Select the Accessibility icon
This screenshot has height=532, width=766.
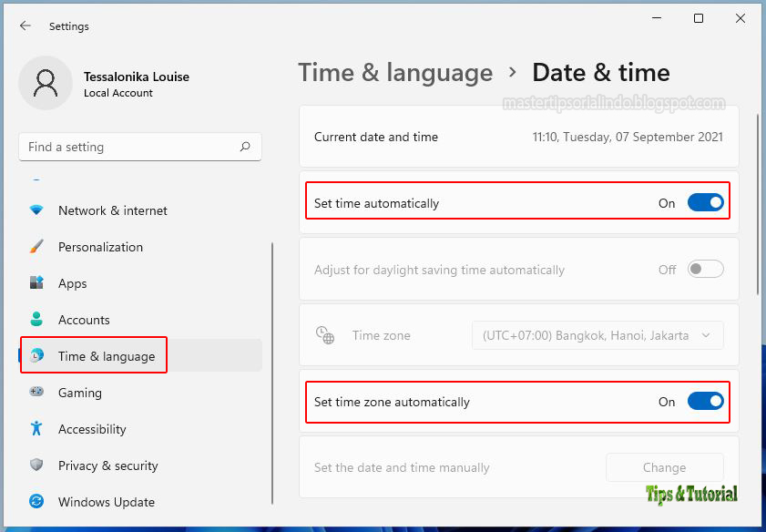pos(36,429)
